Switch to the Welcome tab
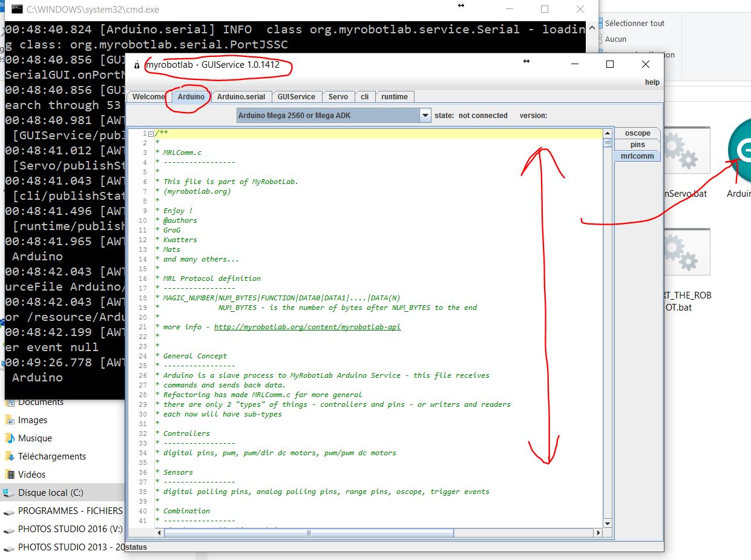Viewport: 751px width, 560px height. (x=148, y=97)
